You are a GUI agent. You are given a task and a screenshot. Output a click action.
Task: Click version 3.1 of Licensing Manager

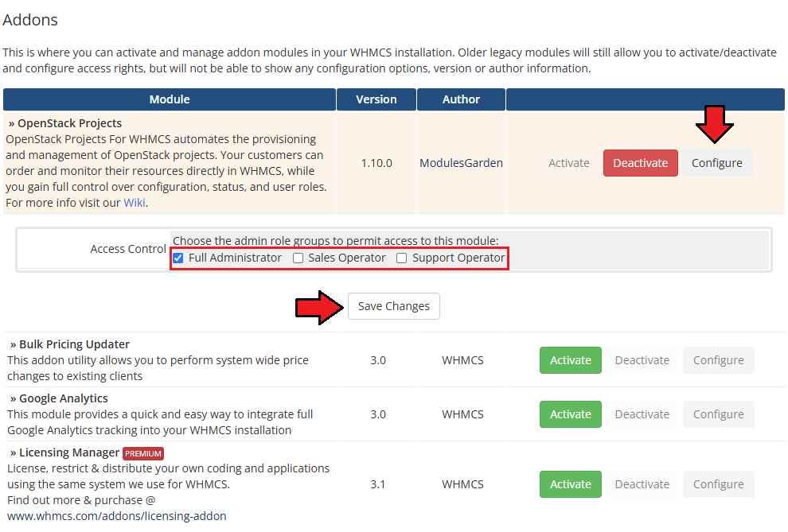(377, 484)
